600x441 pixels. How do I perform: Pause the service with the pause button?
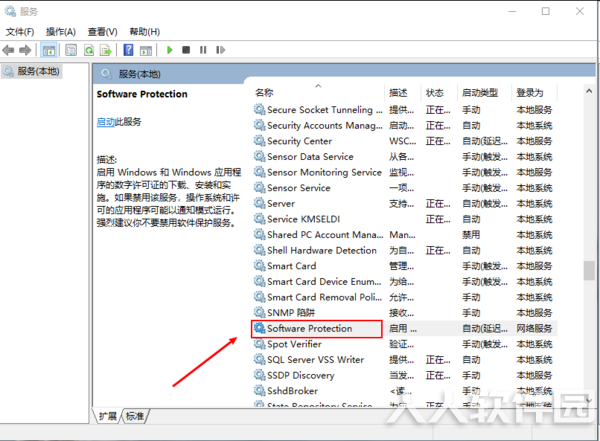pos(203,50)
